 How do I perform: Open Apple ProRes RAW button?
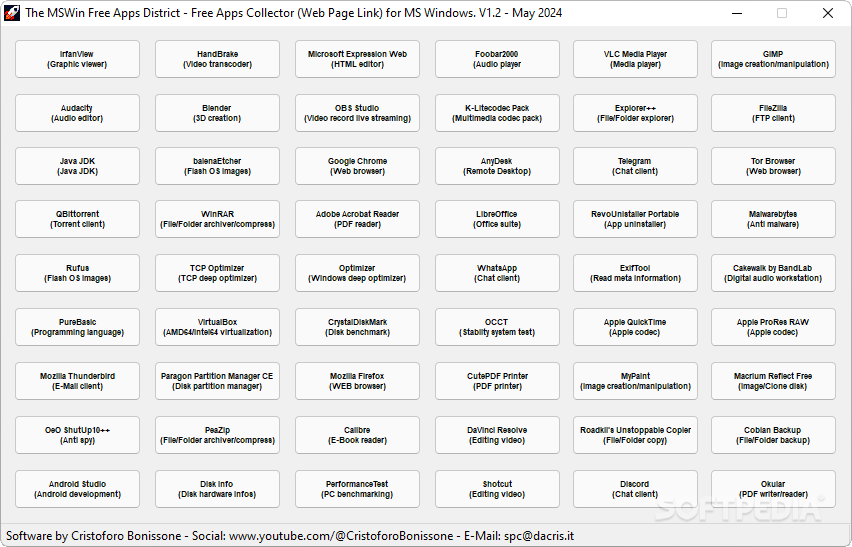pyautogui.click(x=773, y=327)
